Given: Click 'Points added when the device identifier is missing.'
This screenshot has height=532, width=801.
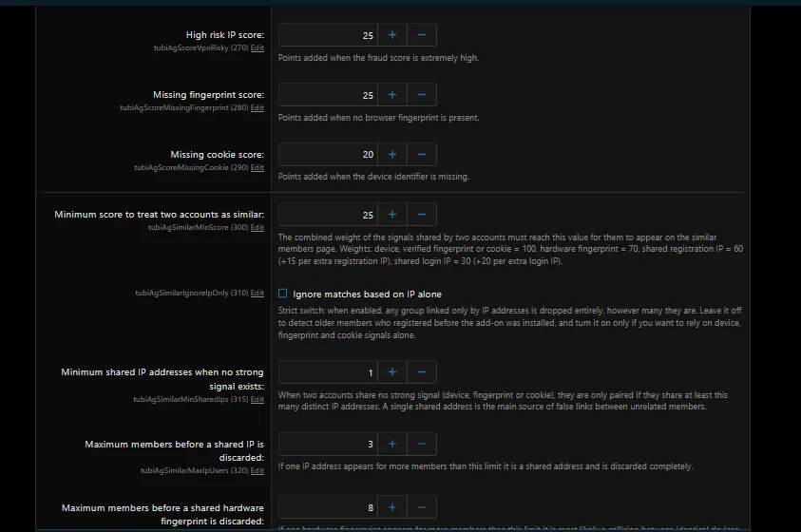Looking at the screenshot, I should [x=373, y=177].
